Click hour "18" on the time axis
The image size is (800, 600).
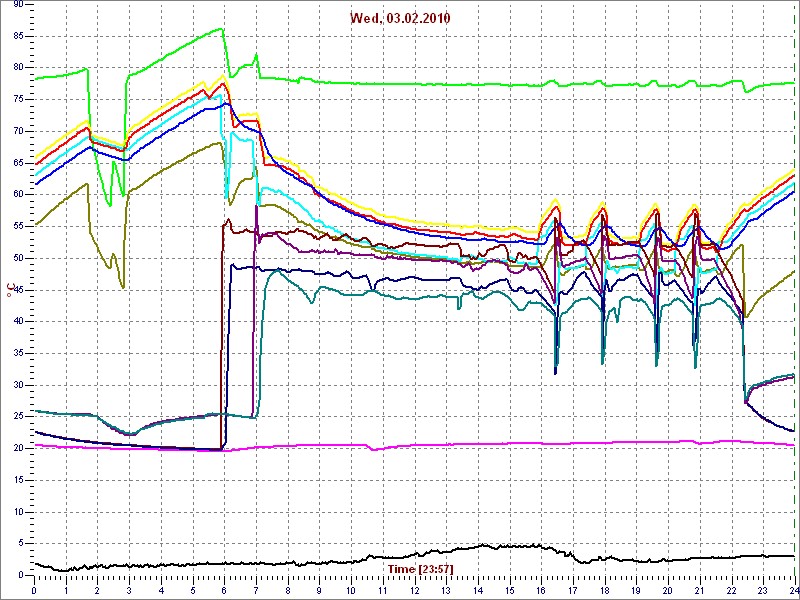pyautogui.click(x=605, y=590)
